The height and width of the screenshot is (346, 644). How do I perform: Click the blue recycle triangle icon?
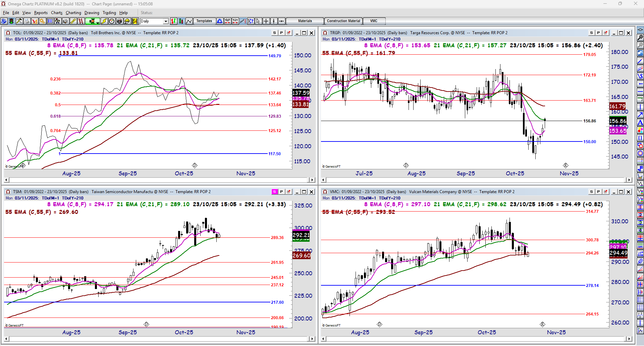coord(220,21)
